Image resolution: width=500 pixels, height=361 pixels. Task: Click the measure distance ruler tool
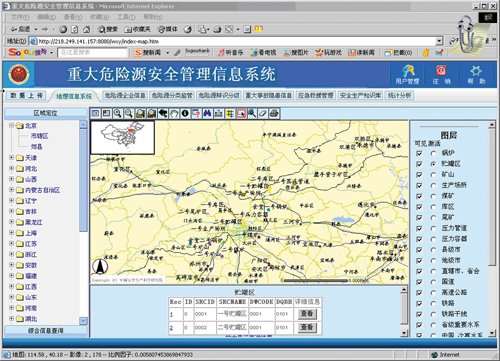[219, 114]
